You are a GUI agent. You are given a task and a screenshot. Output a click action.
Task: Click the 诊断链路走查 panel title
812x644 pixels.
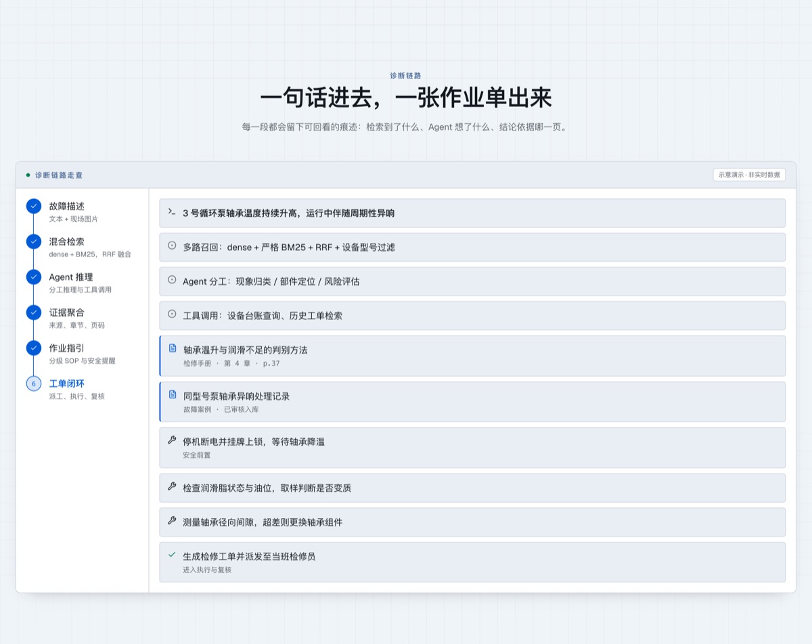click(x=59, y=175)
